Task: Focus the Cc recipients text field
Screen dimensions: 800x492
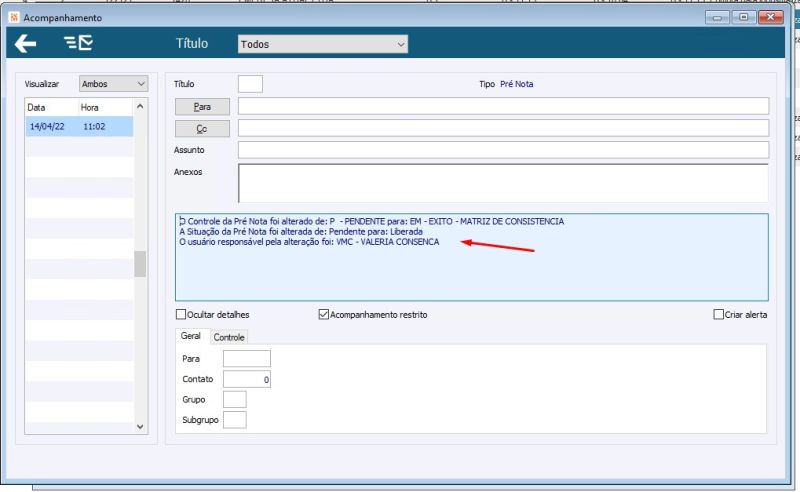Action: (503, 128)
